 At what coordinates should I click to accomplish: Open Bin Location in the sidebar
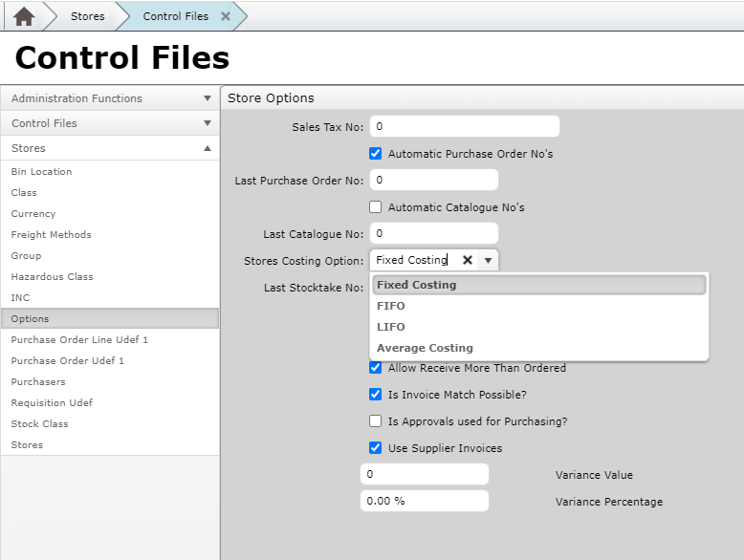point(41,172)
